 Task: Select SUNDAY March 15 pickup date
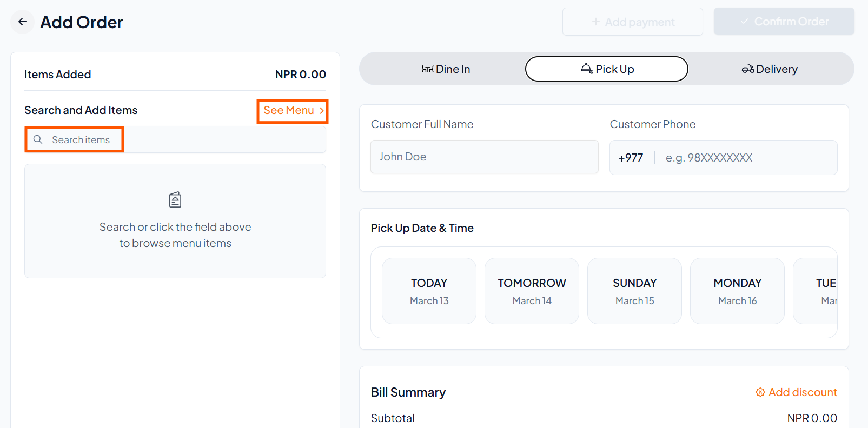click(x=634, y=291)
